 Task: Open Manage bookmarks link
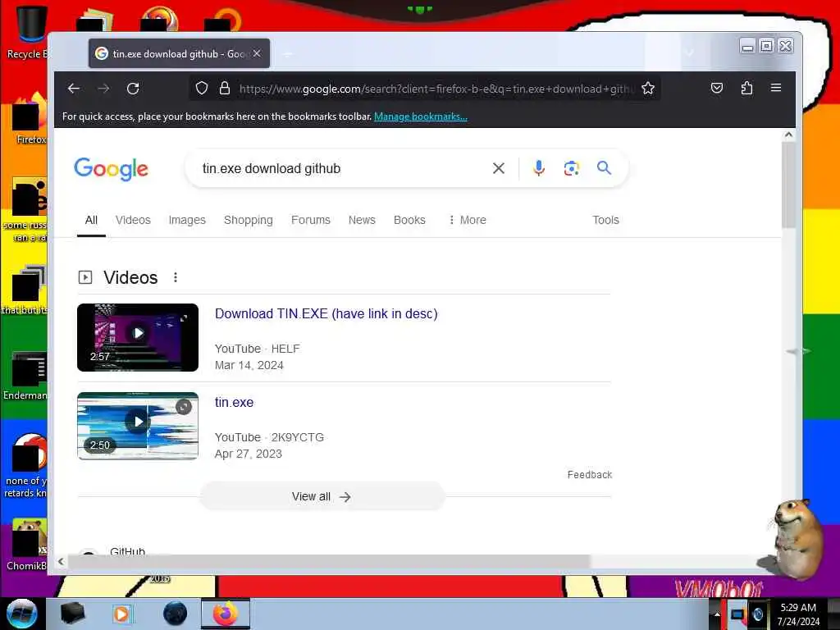click(x=421, y=116)
